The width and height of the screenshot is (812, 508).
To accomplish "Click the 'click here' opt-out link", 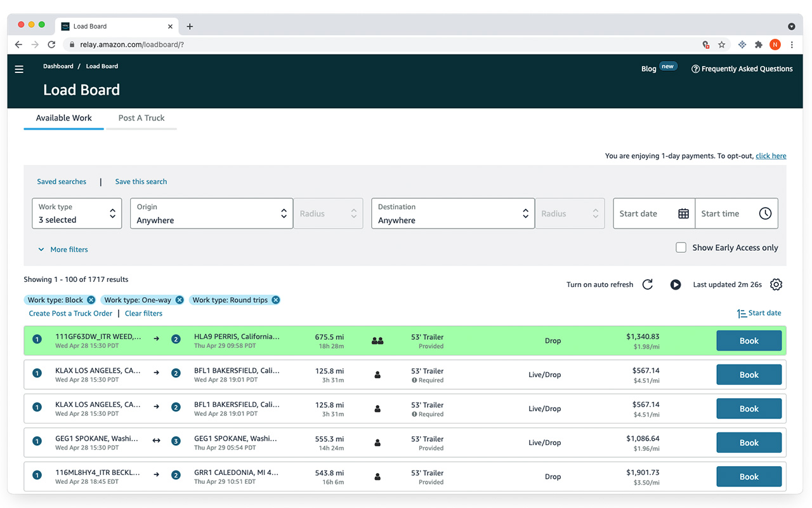I will 771,156.
